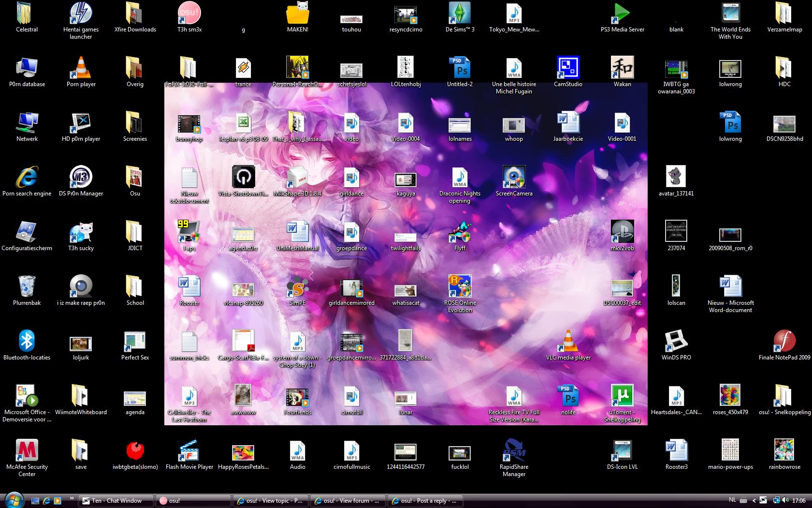Show hidden system tray icons arrow
This screenshot has height=508, width=812.
754,501
